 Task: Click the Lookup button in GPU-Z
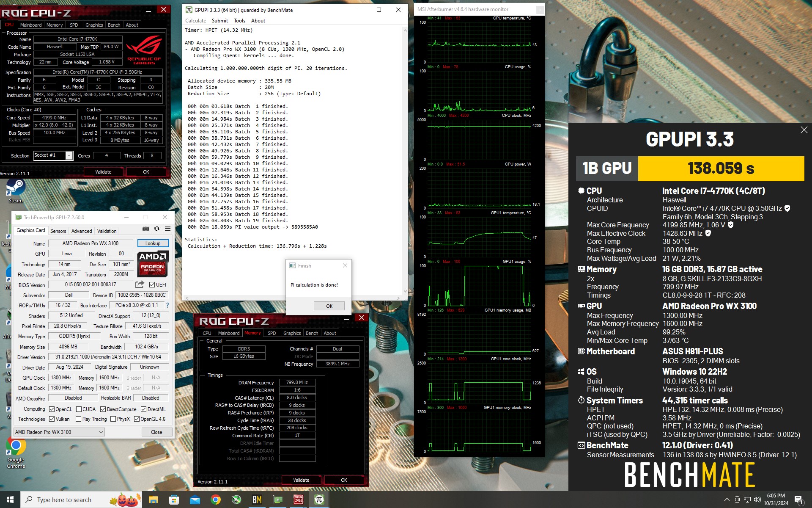pos(153,243)
